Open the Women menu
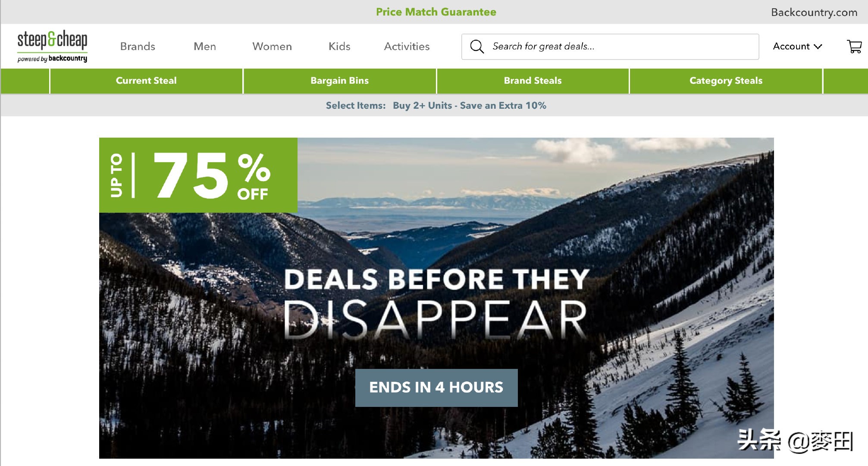Viewport: 868px width, 466px height. tap(272, 46)
